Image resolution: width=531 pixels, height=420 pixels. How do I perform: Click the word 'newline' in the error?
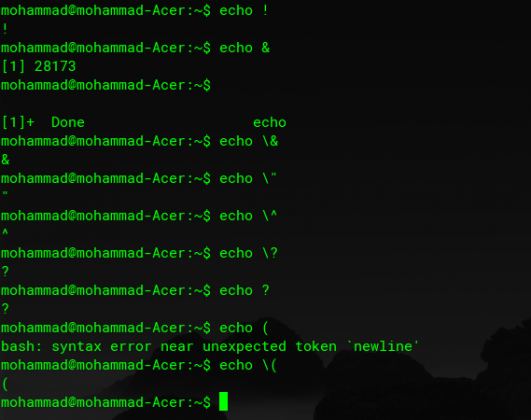383,346
